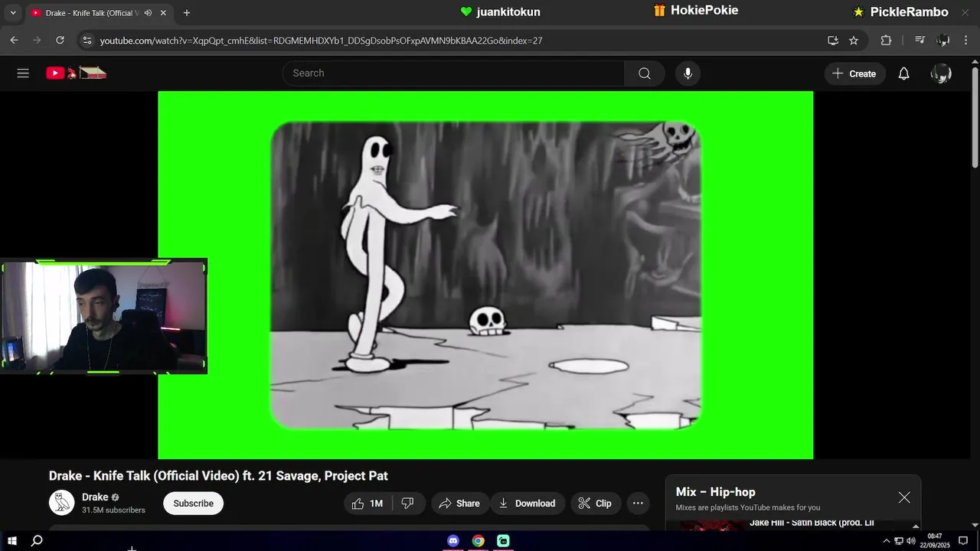This screenshot has height=551, width=980.
Task: Go to YouTube home via logo
Action: [x=76, y=73]
